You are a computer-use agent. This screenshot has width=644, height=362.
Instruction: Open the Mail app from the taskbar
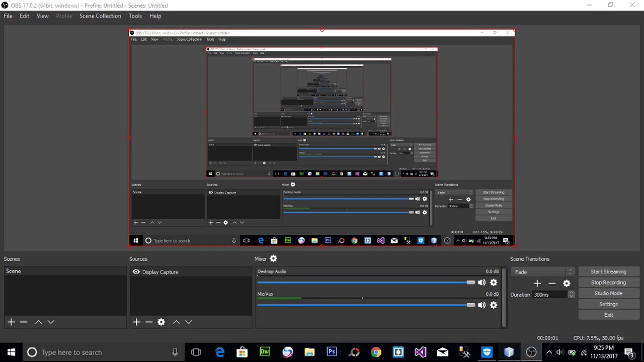(x=442, y=352)
